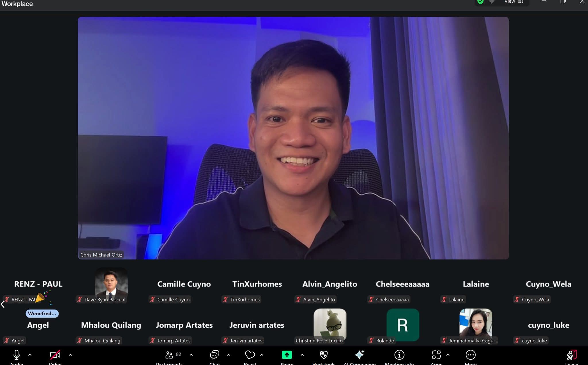Click the large Chelseeeaaaaa participant name
The height and width of the screenshot is (365, 588).
403,284
